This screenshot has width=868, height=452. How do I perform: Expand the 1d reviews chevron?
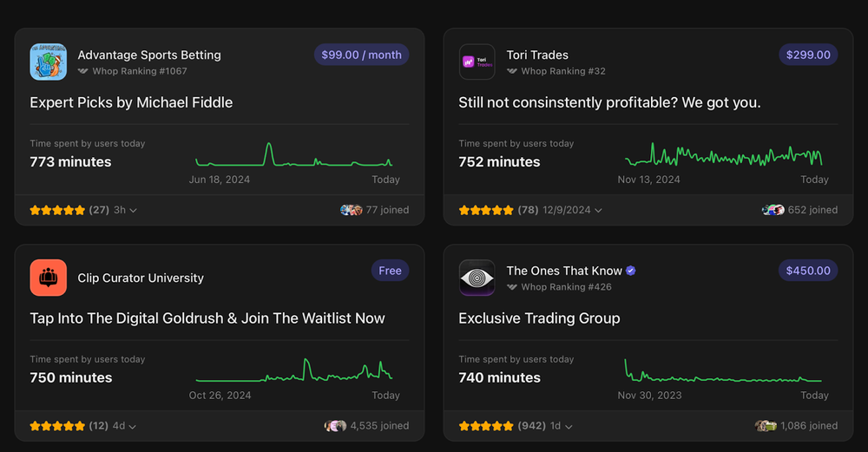pos(568,427)
